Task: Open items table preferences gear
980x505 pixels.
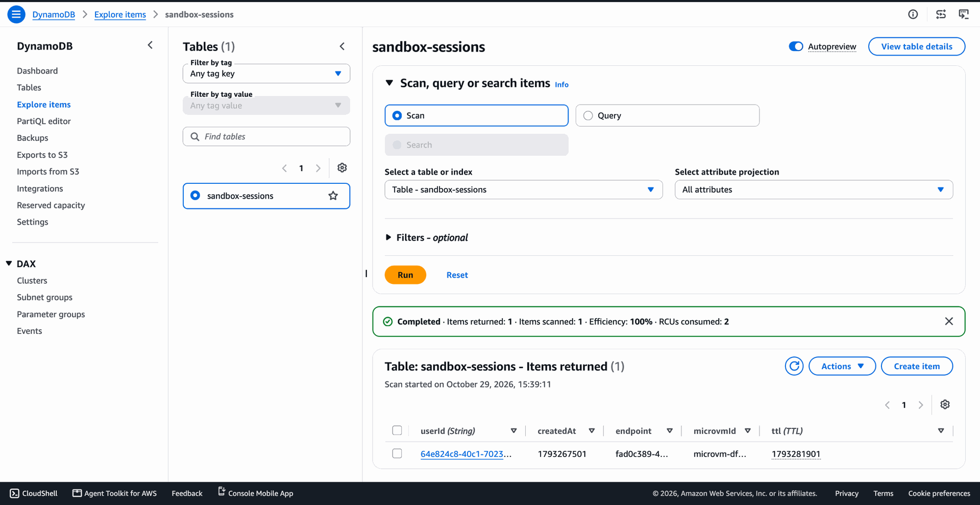Action: [945, 404]
